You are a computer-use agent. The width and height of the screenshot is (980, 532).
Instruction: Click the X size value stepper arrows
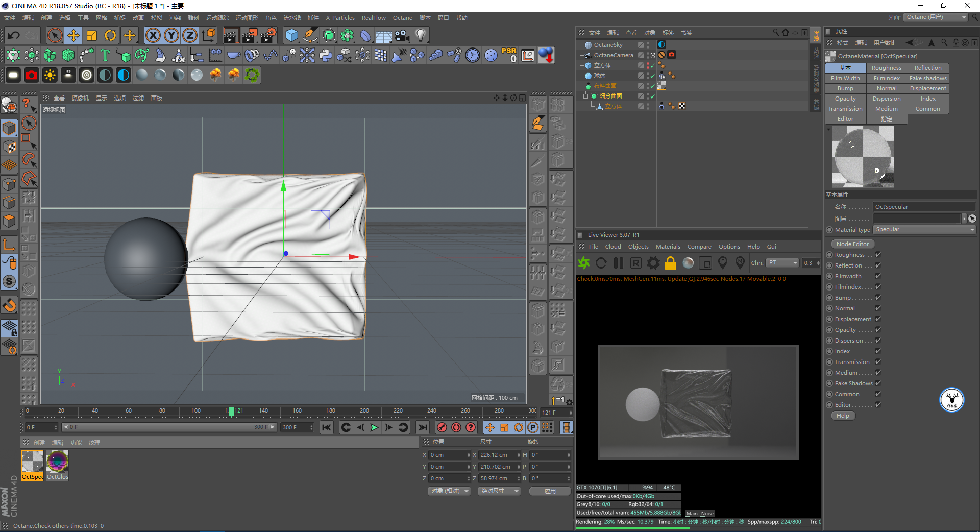pos(519,455)
